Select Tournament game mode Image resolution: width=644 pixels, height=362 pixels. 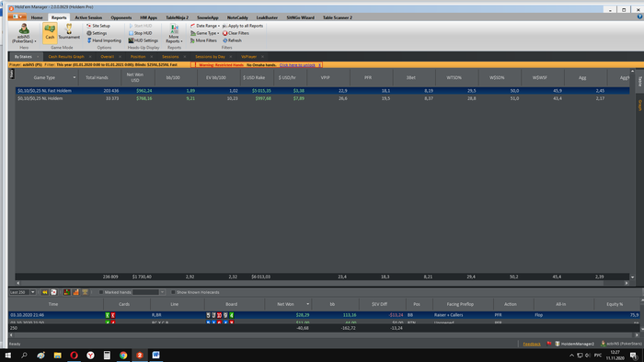point(69,32)
